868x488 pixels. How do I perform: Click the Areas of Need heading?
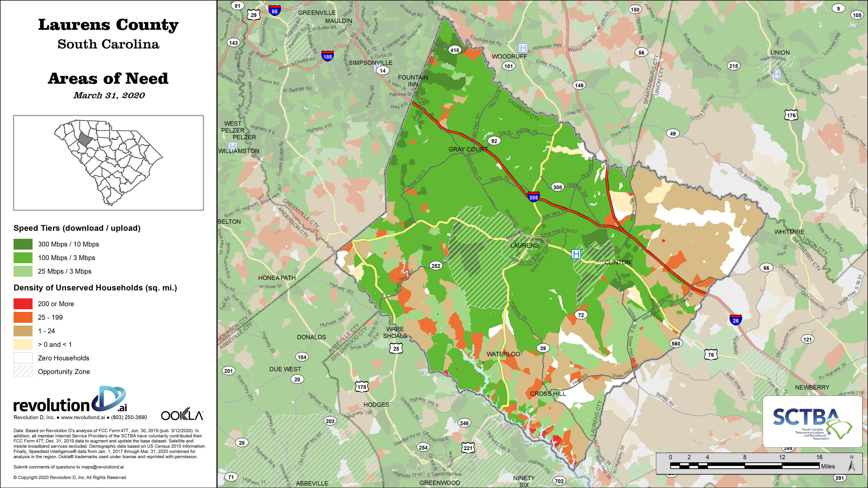pyautogui.click(x=108, y=78)
